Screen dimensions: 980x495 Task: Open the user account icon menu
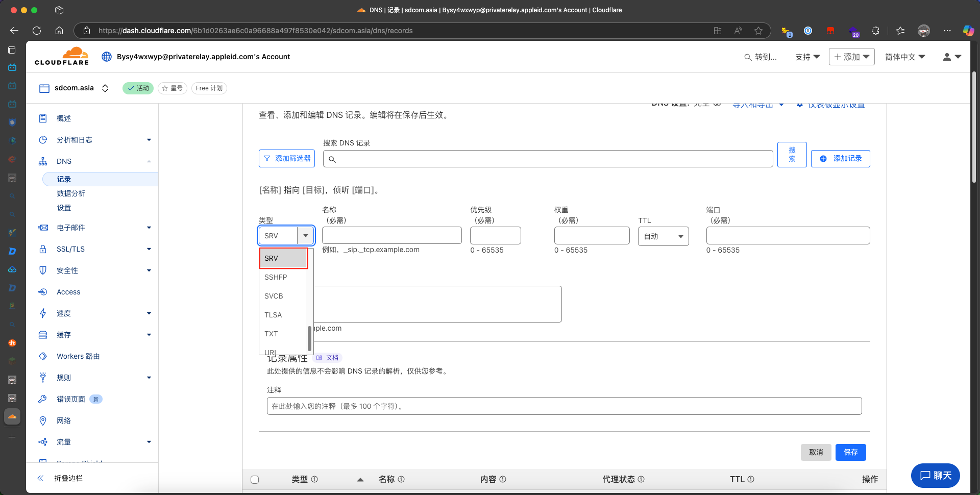point(952,57)
